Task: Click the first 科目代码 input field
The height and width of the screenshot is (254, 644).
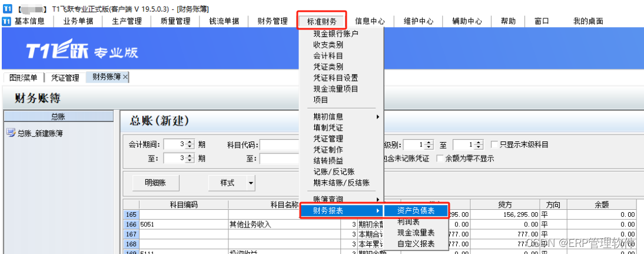Action: coord(279,144)
